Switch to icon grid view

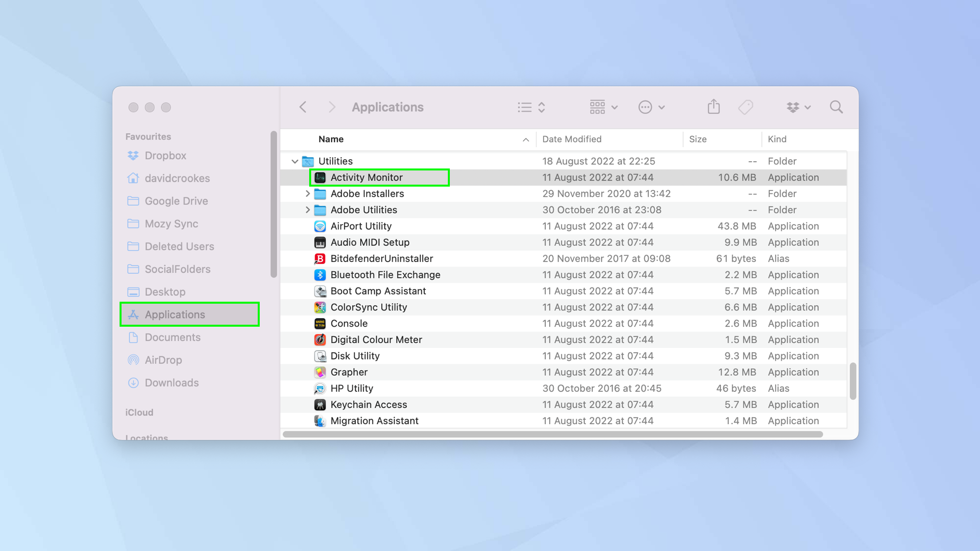(601, 107)
